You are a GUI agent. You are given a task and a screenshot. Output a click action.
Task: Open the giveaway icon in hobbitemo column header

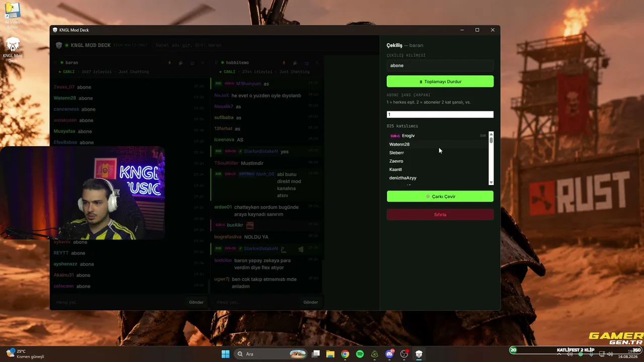pyautogui.click(x=295, y=63)
